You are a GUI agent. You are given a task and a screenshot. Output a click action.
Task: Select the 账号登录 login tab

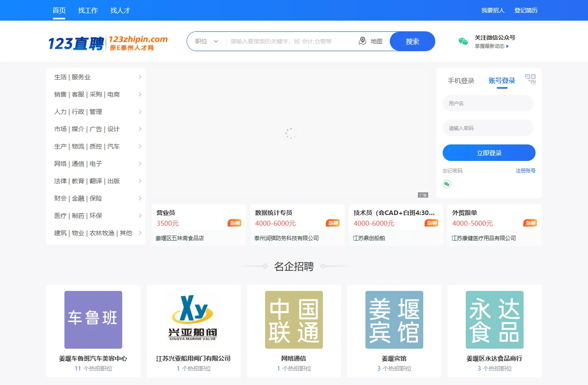click(502, 80)
